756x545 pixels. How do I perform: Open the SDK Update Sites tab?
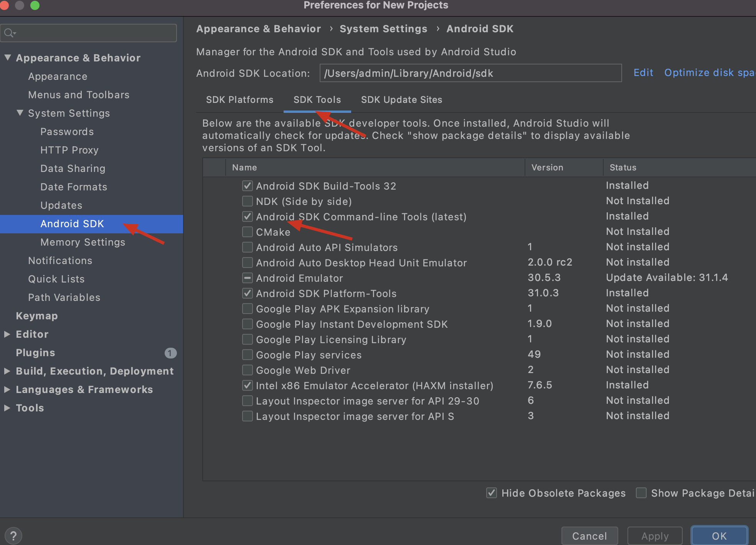point(401,100)
